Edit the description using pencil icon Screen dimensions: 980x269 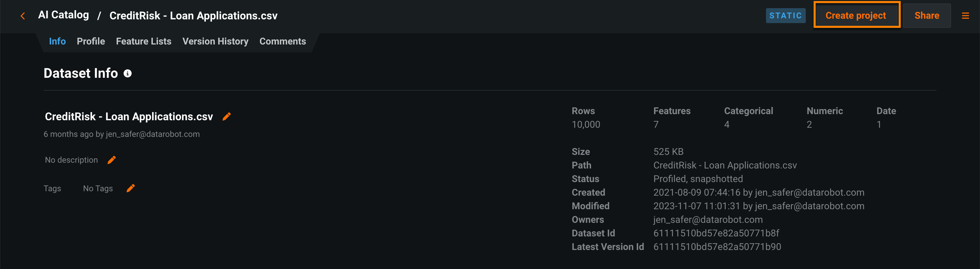(112, 160)
